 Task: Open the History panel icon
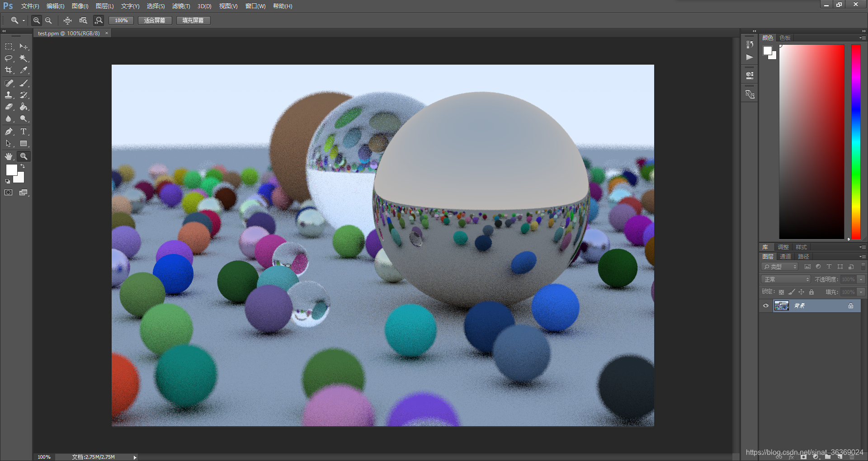click(750, 44)
